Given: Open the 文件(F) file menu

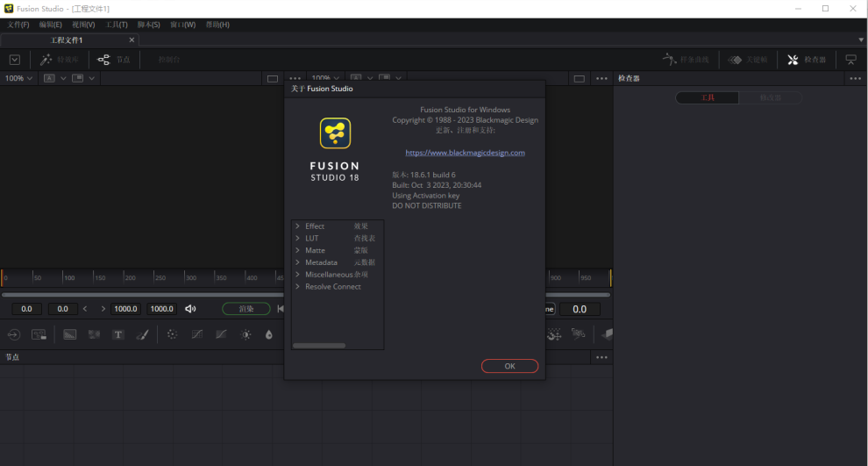Looking at the screenshot, I should click(x=18, y=25).
